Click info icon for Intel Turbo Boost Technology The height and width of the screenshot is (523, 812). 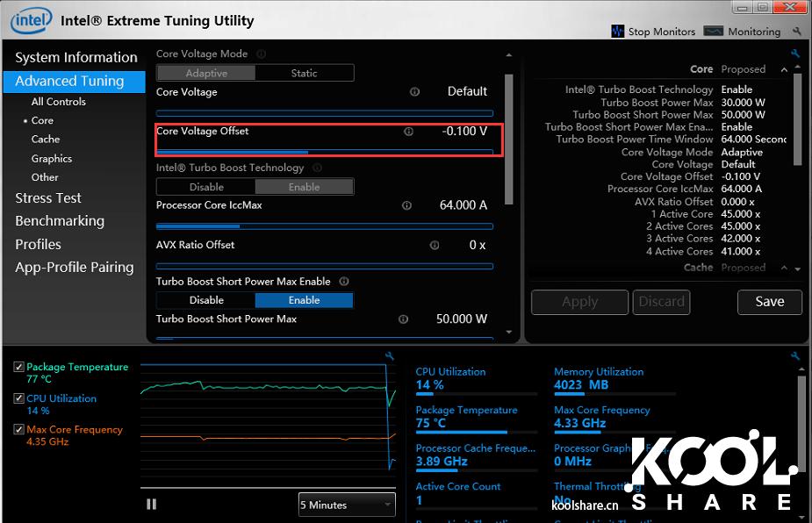tap(318, 168)
